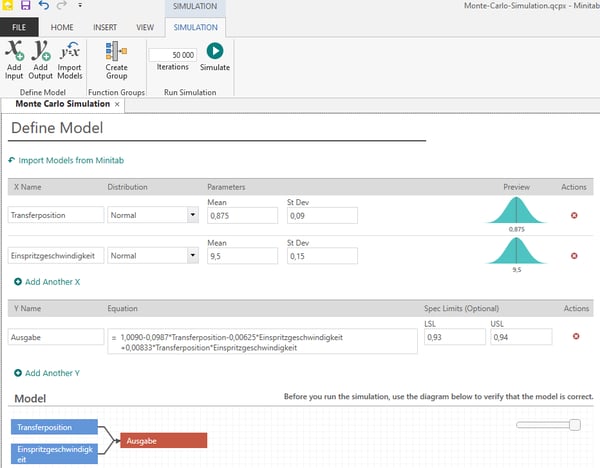The height and width of the screenshot is (468, 600).
Task: Click the Transferposition distribution preview curve
Action: tap(516, 210)
